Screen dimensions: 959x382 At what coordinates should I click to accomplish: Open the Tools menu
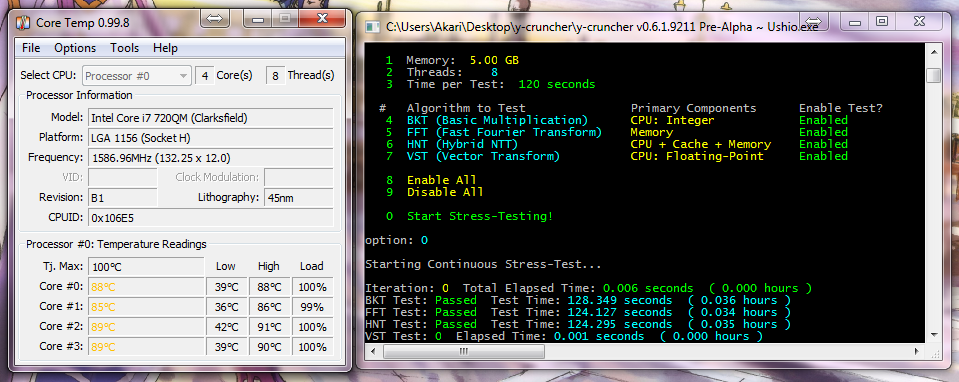pos(125,48)
